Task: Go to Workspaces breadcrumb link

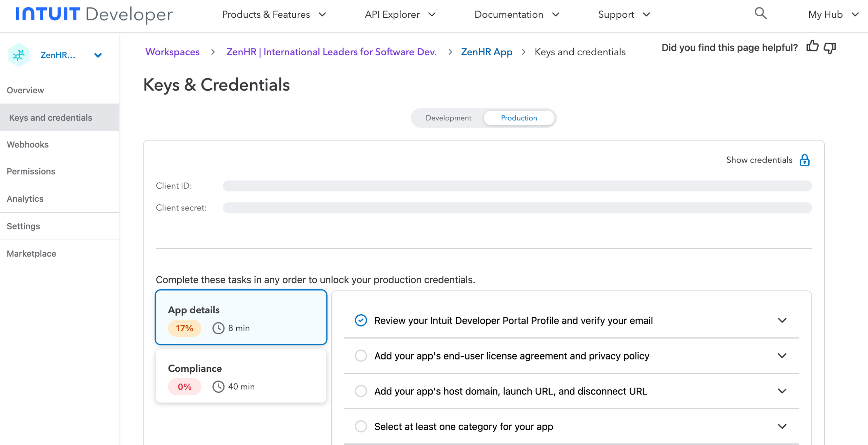Action: [x=172, y=52]
